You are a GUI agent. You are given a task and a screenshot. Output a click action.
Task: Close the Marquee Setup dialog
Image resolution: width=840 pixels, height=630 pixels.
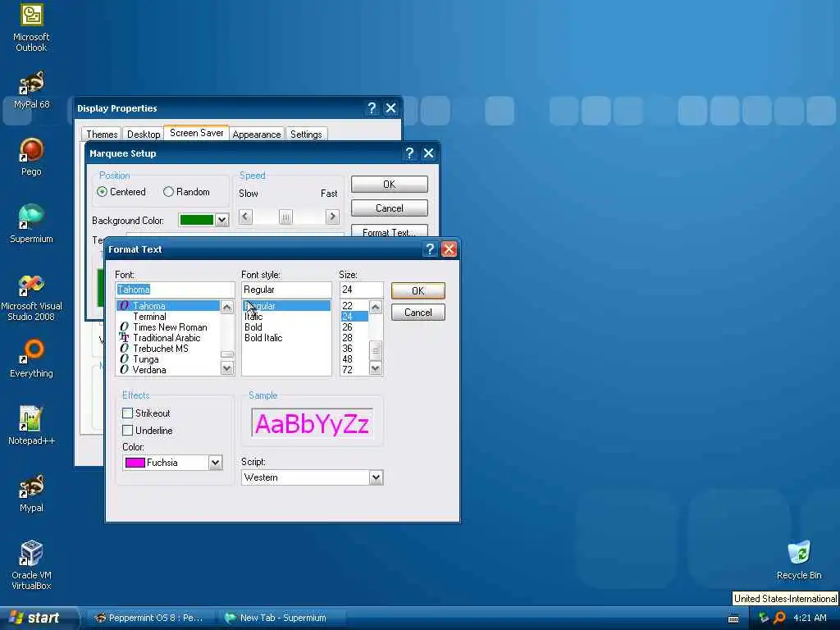tap(428, 153)
